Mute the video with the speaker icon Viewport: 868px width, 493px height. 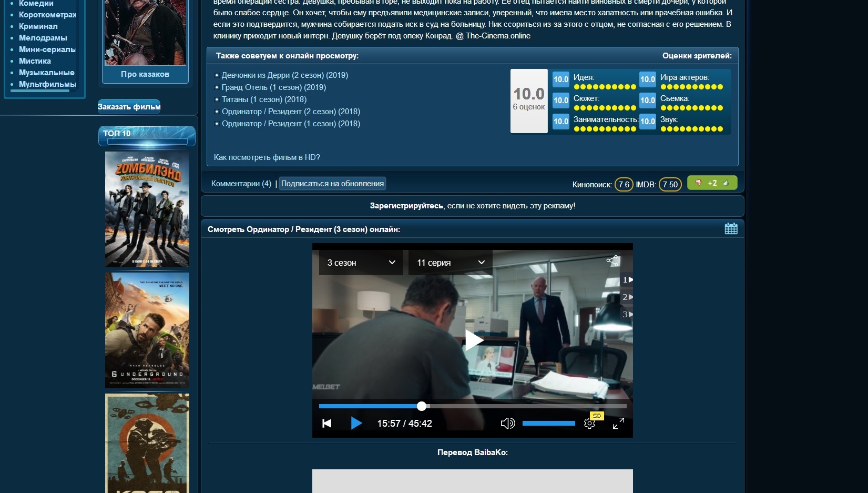507,424
